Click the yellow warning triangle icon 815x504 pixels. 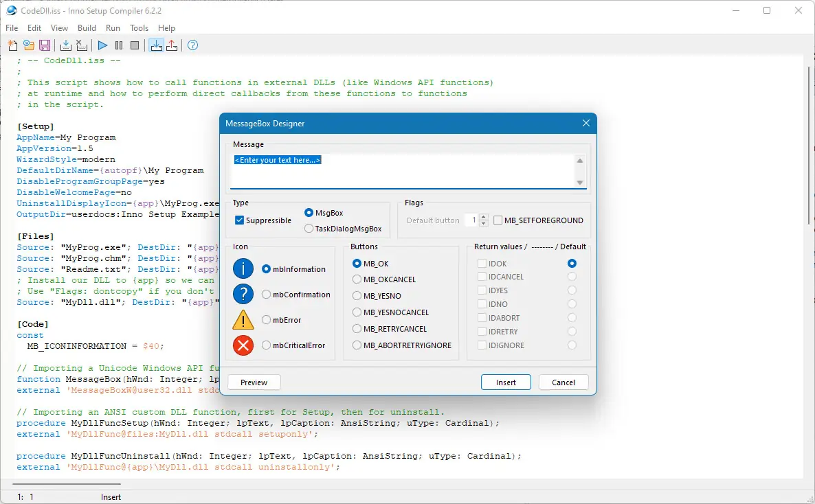243,319
